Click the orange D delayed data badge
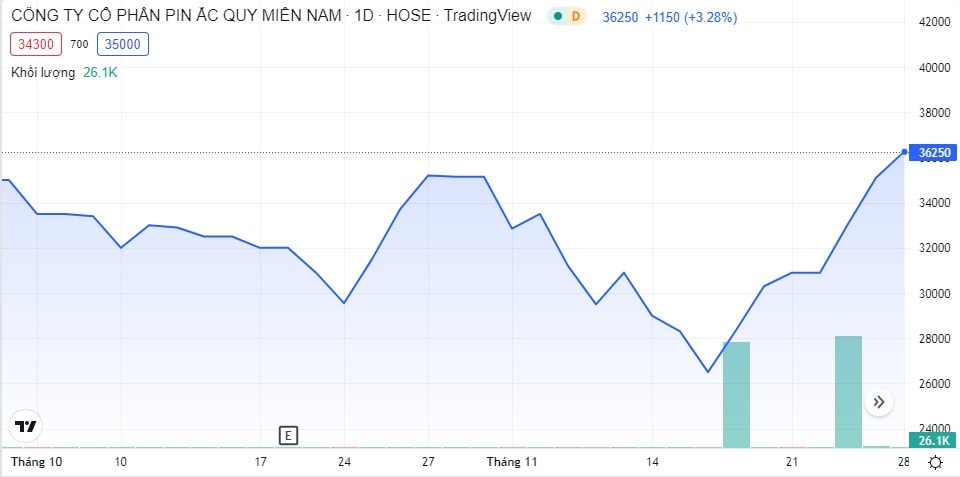960x477 pixels. 576,17
